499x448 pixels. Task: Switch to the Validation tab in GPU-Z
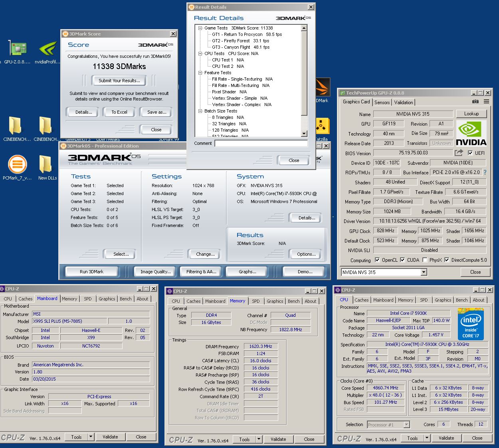[404, 103]
